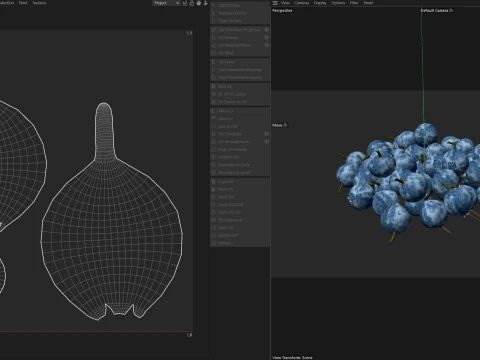The height and width of the screenshot is (360, 480).
Task: Click the globe icon in UV editor header
Action: click(x=199, y=3)
